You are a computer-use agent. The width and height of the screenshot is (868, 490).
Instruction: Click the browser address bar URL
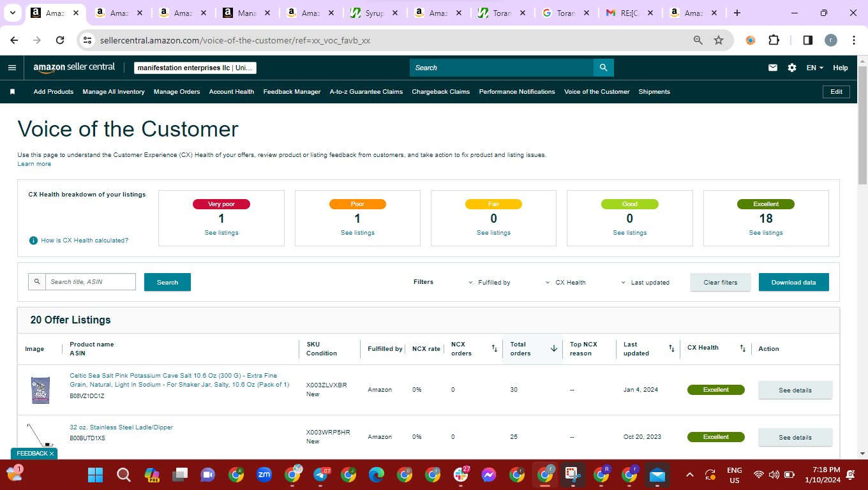point(235,40)
